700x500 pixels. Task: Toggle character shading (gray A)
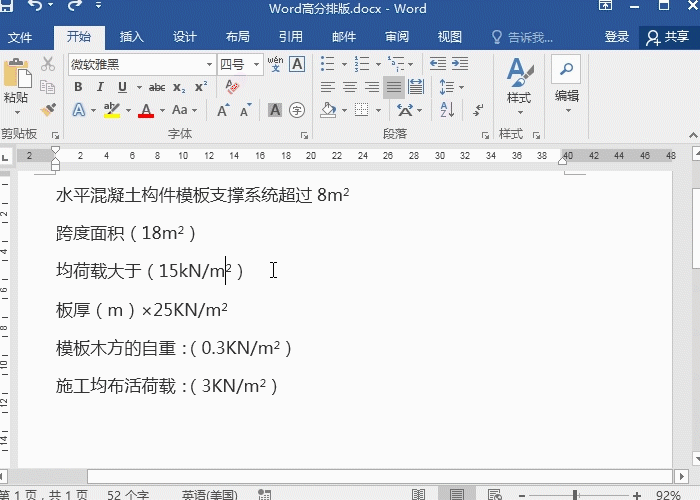275,110
